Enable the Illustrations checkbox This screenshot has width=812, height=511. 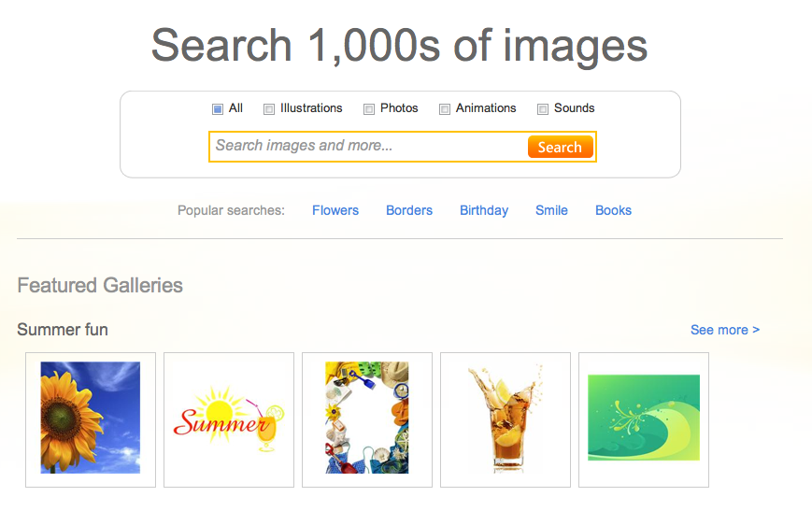click(x=269, y=109)
